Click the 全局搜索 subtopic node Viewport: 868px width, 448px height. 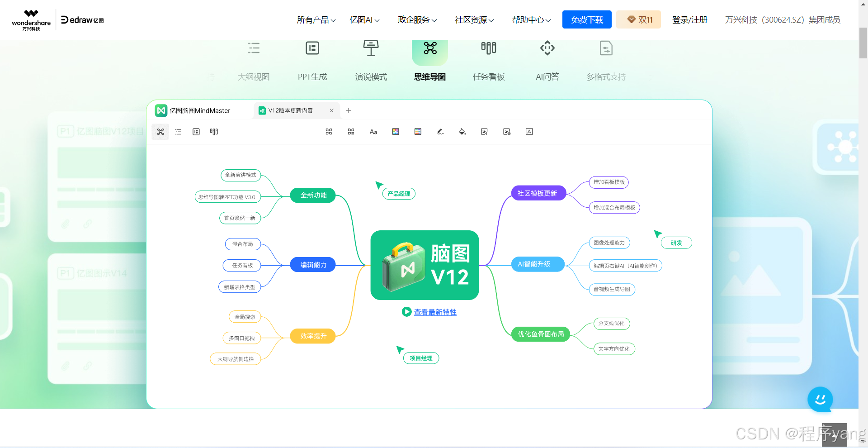tap(245, 317)
